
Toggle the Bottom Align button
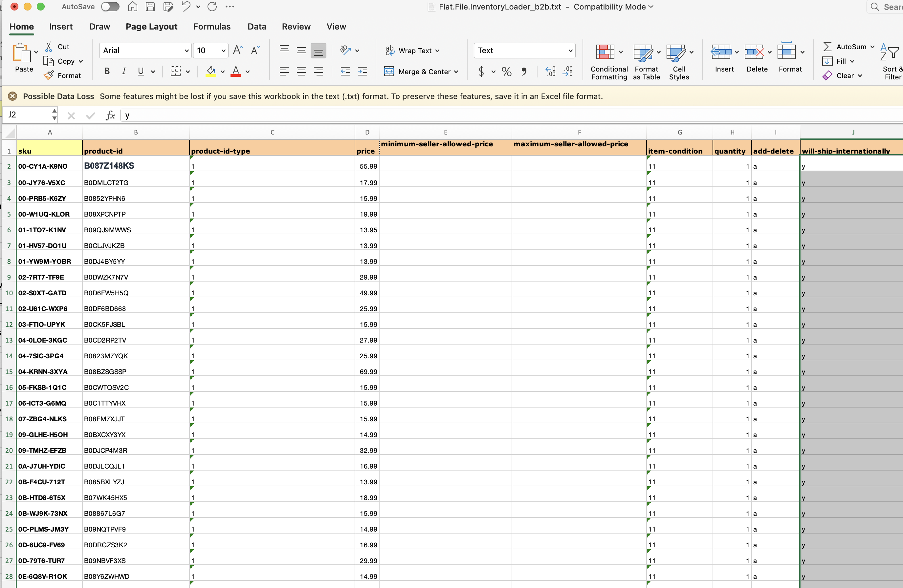318,51
